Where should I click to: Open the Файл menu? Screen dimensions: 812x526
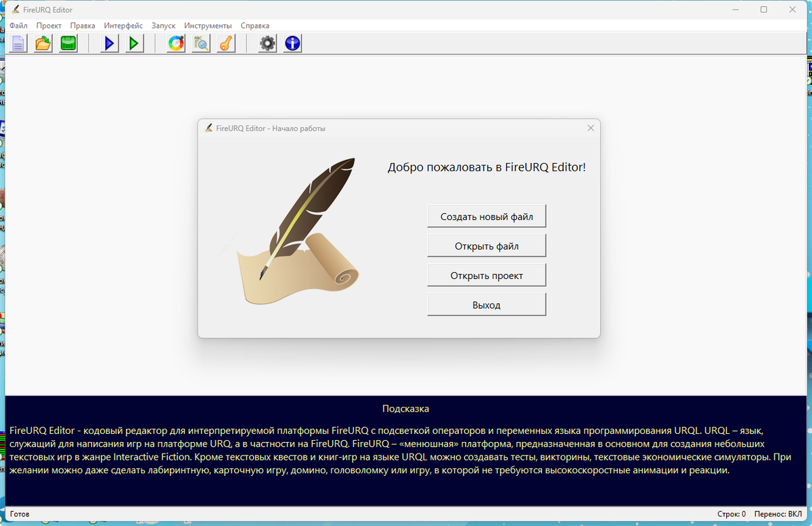tap(18, 25)
